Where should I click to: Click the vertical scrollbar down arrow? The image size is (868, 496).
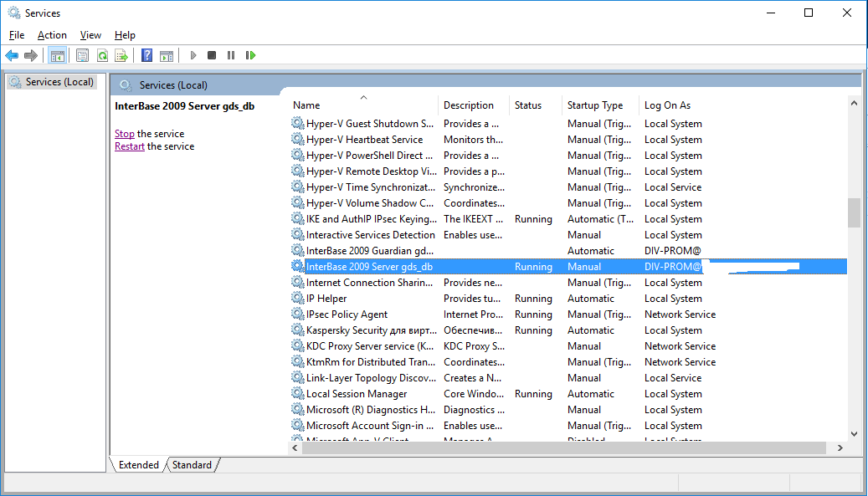click(x=854, y=433)
